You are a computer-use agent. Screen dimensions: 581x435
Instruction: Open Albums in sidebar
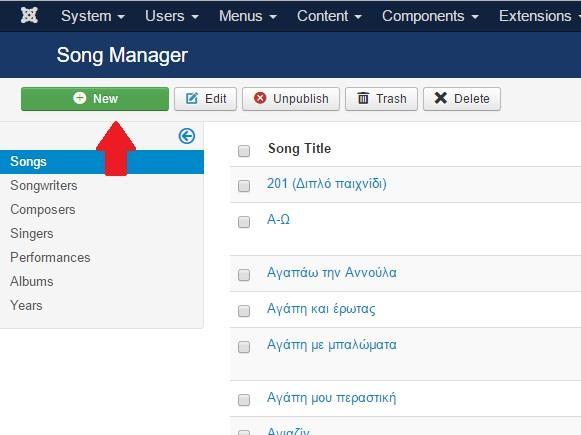[31, 282]
